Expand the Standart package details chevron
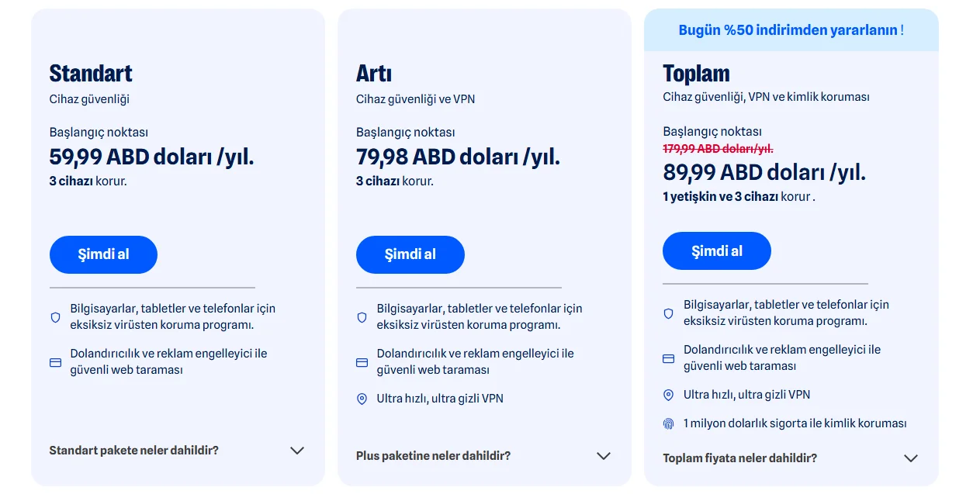 click(x=297, y=451)
